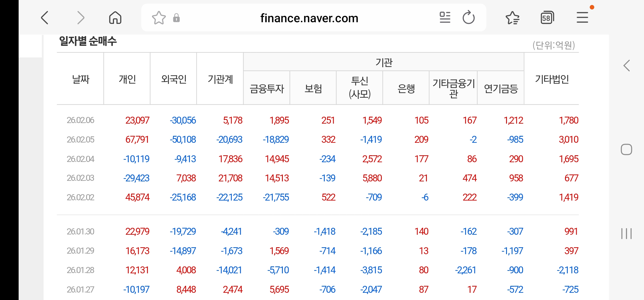Select the 개인 column header
Screen dimensions: 644x300
pyautogui.click(x=127, y=79)
